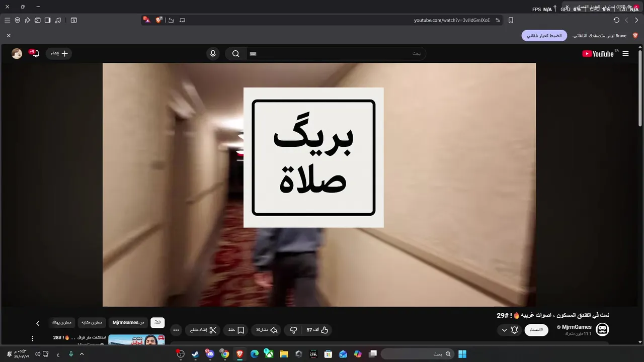Toggle microphone indicator in system tray
This screenshot has width=644, height=362.
(71, 354)
